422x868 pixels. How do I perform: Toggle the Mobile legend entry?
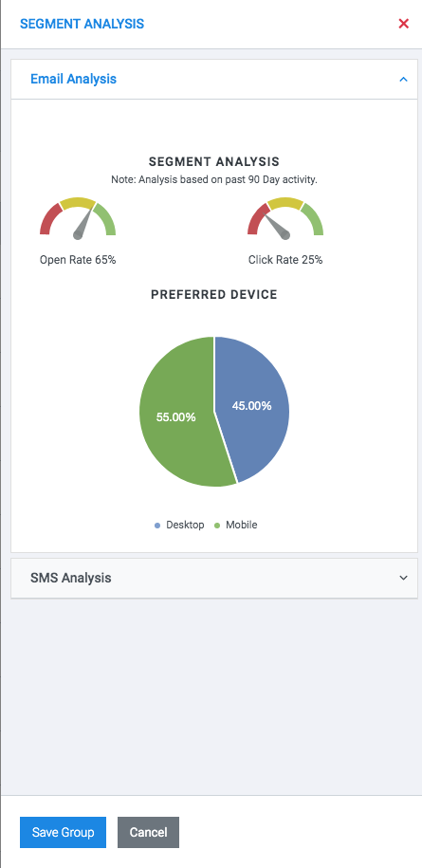coord(235,526)
